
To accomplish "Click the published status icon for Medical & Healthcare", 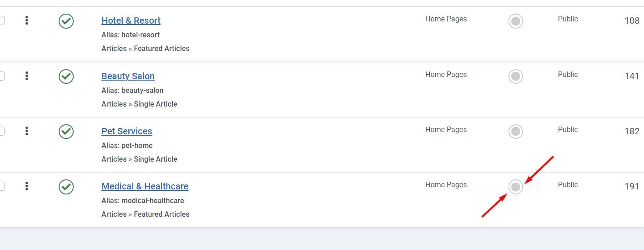I will 66,187.
